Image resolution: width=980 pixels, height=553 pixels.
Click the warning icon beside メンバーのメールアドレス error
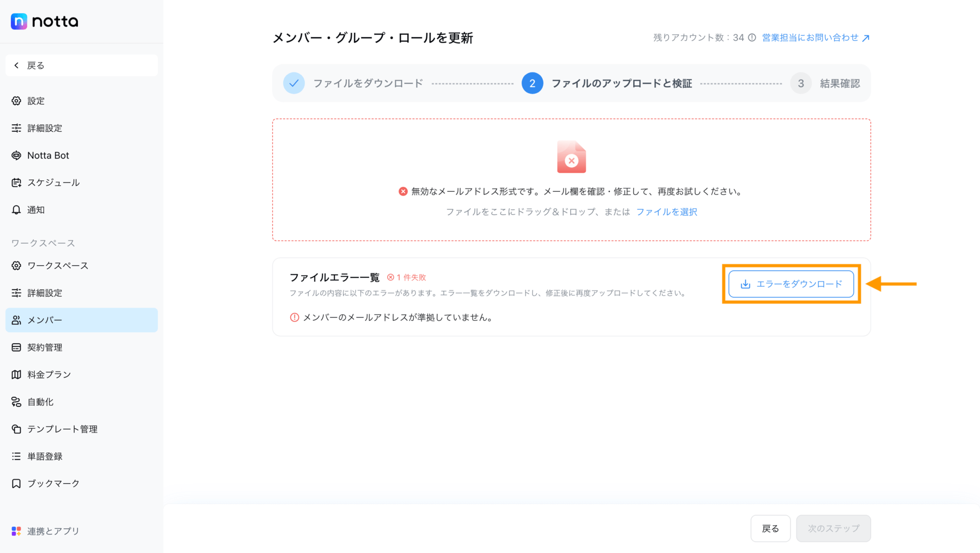(295, 317)
